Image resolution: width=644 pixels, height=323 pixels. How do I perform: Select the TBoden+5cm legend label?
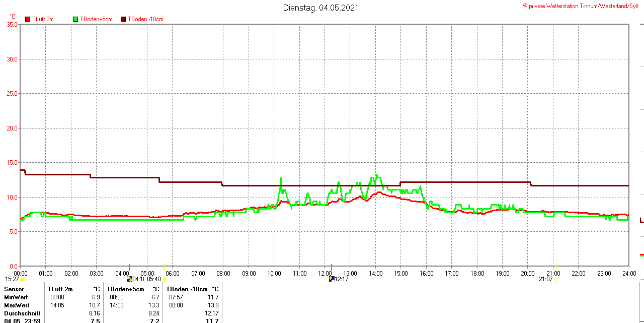(x=96, y=19)
